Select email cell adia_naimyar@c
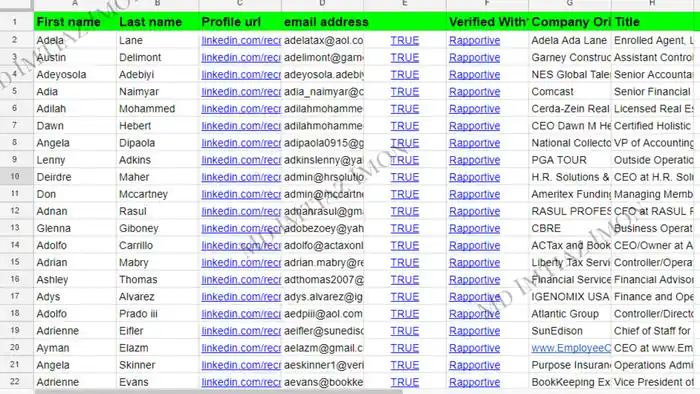Screen dimensions: 700x394 323,91
